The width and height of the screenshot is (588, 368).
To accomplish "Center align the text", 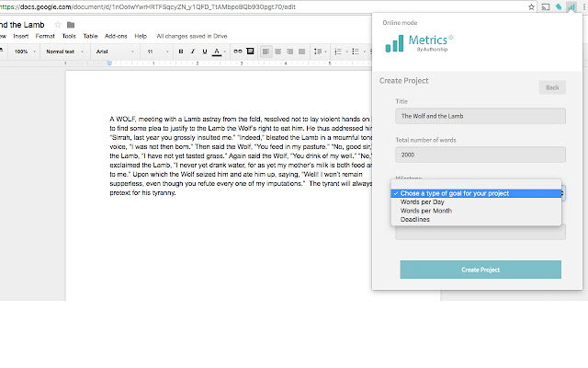I will point(277,52).
